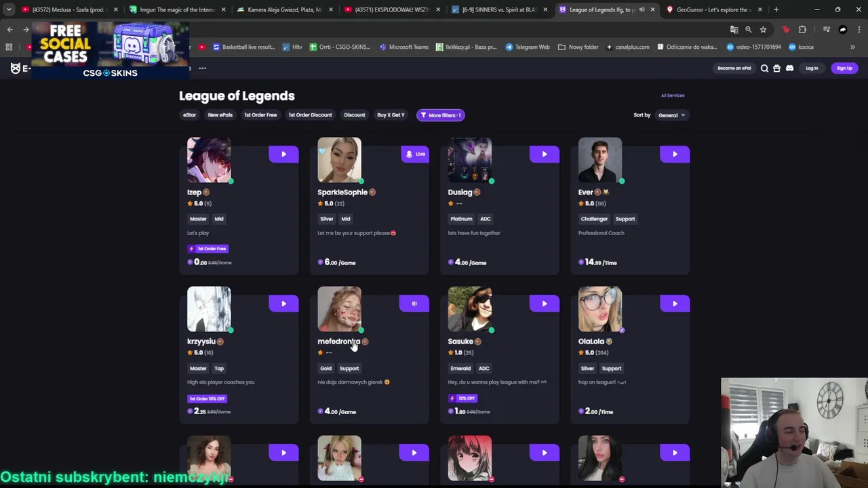Click the Sign Up button

[844, 68]
